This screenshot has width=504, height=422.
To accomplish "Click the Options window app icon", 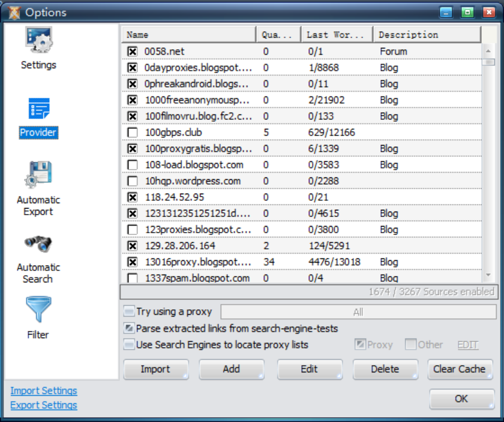I will pyautogui.click(x=14, y=13).
